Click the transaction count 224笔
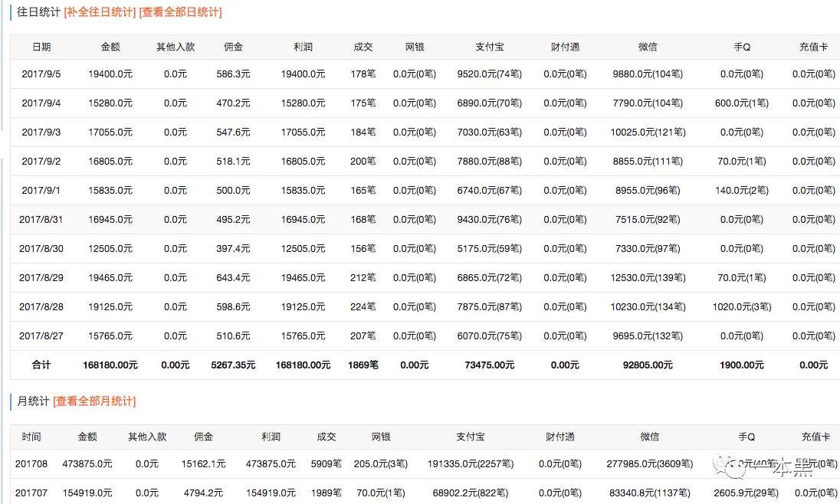840x504 pixels. [x=363, y=307]
